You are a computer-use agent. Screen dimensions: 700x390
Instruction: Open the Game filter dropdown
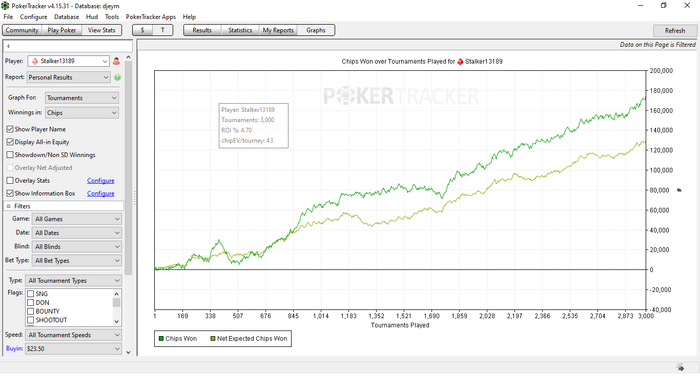pyautogui.click(x=77, y=219)
